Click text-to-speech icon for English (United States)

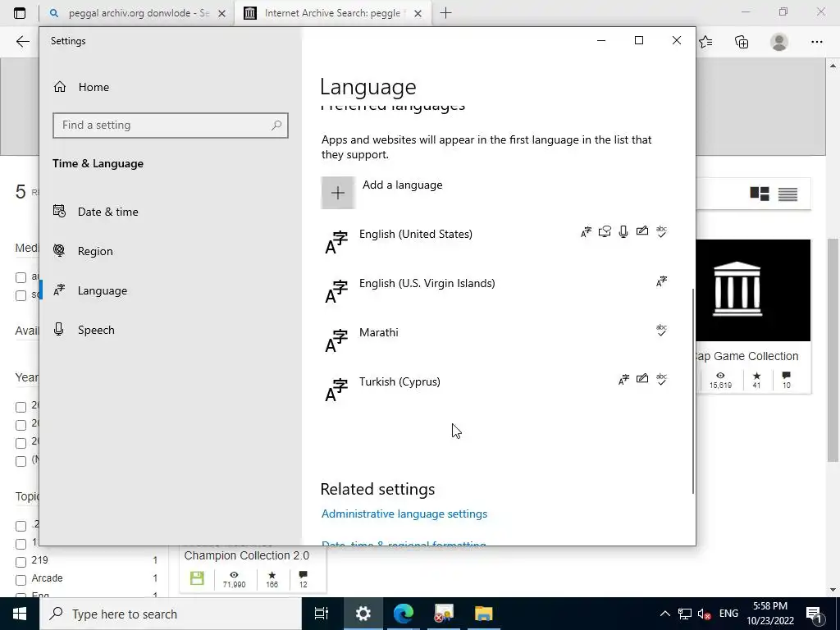pyautogui.click(x=605, y=232)
